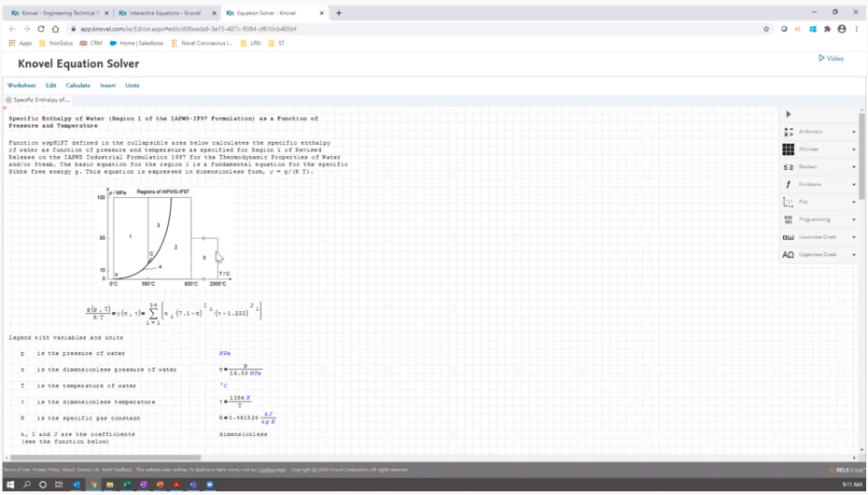Open the Salesforce Home bookmark
The height and width of the screenshot is (495, 868).
pyautogui.click(x=136, y=43)
